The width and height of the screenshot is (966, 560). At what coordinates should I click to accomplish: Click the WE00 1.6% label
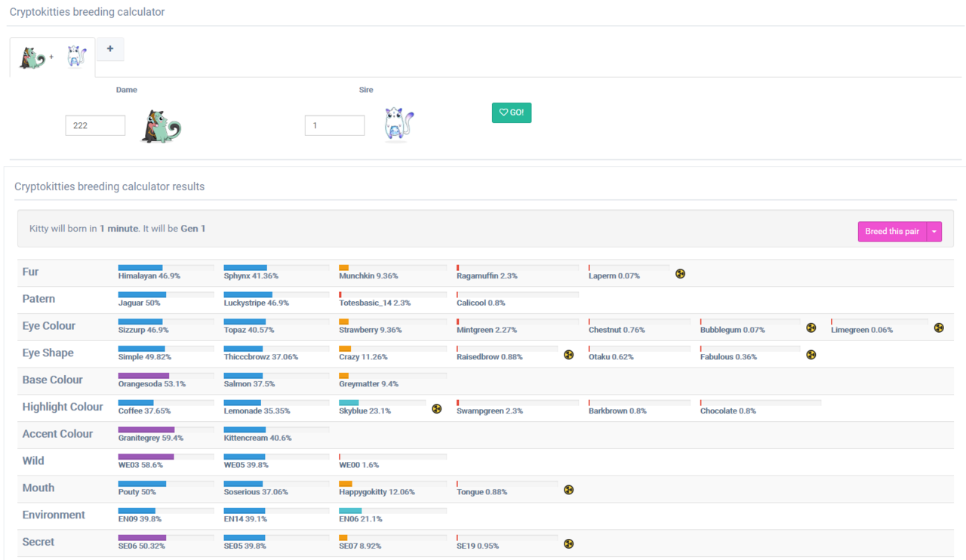tap(358, 465)
